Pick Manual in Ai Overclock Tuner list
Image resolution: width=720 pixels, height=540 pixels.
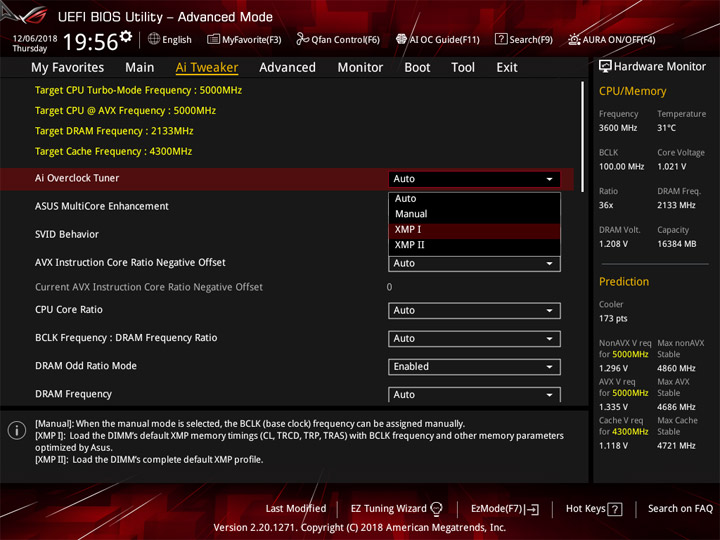(474, 214)
